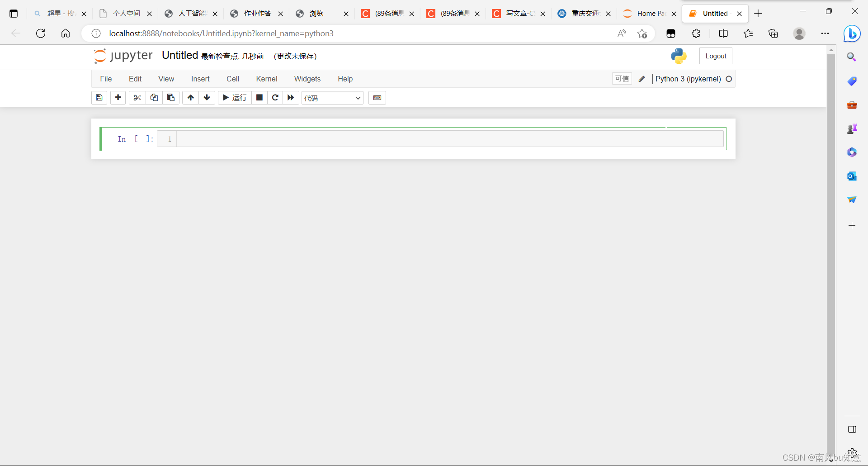Open the Insert menu
The width and height of the screenshot is (868, 466).
click(x=200, y=79)
